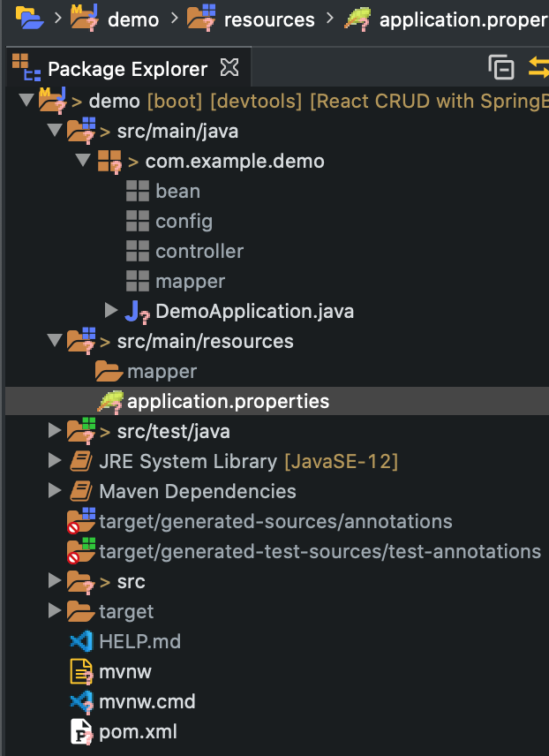Select target/generated-test-sources/test-annotations label

[320, 551]
